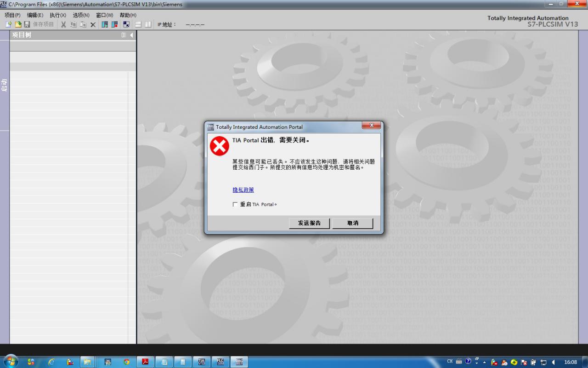Open the 窗口(W) menu
Screen dimensions: 588x368
(x=104, y=15)
